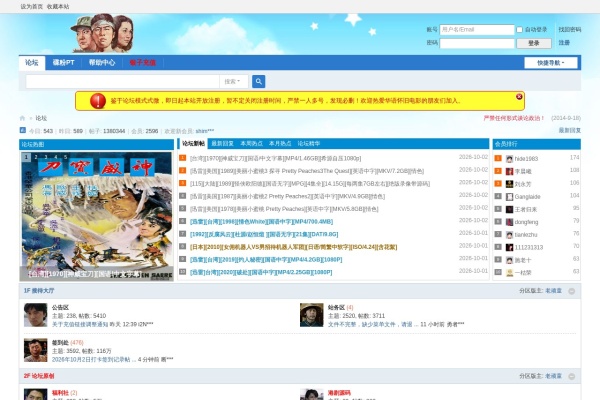Click the 公告区 forum avatar image
This screenshot has height=400, width=600.
36,315
